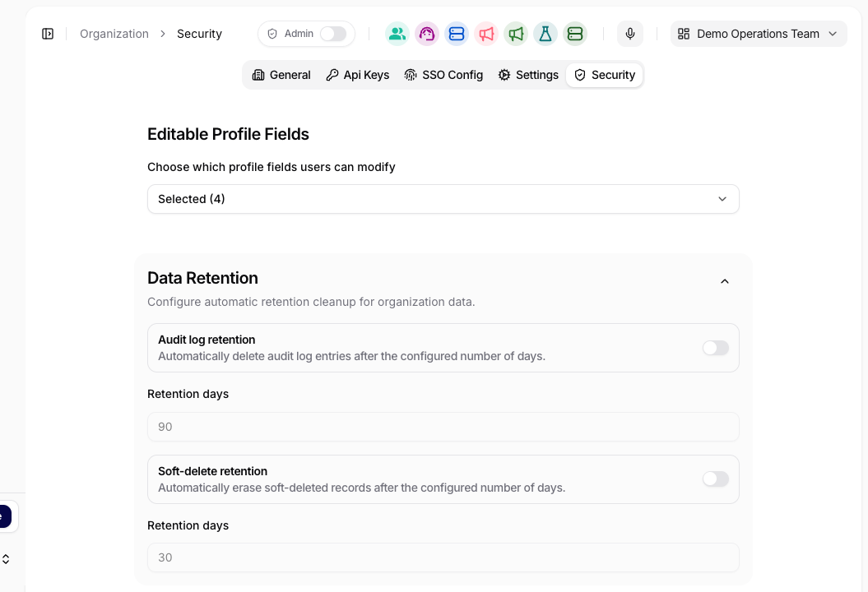
Task: Click the Editable Profile Fields heading
Action: pos(228,135)
